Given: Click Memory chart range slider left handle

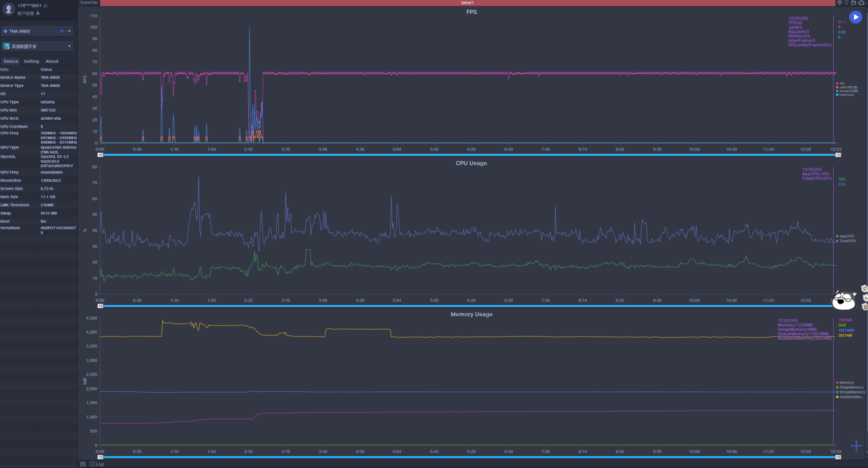Looking at the screenshot, I should (x=100, y=457).
